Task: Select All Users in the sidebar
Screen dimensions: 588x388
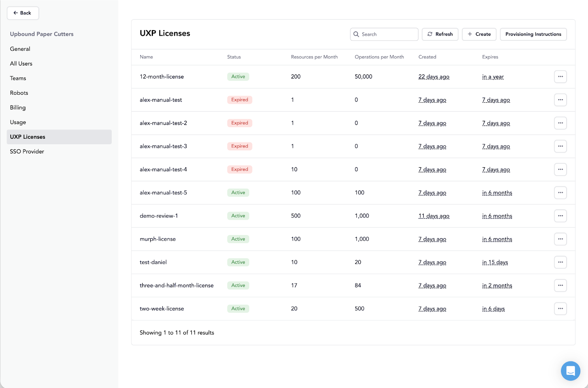Action: pos(21,64)
